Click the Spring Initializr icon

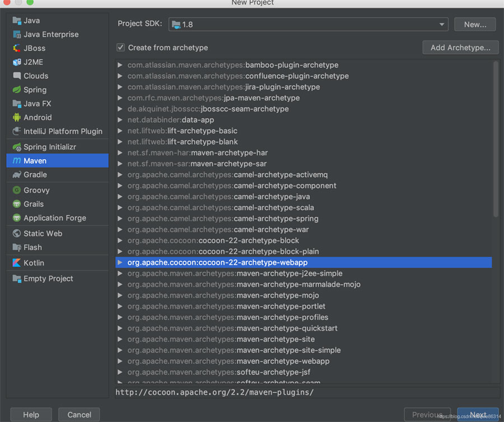tap(17, 147)
